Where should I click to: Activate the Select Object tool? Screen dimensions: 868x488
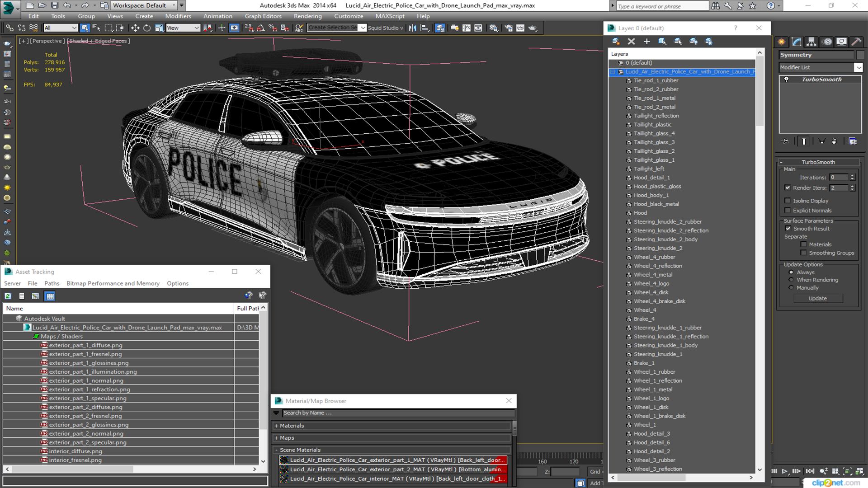[85, 28]
